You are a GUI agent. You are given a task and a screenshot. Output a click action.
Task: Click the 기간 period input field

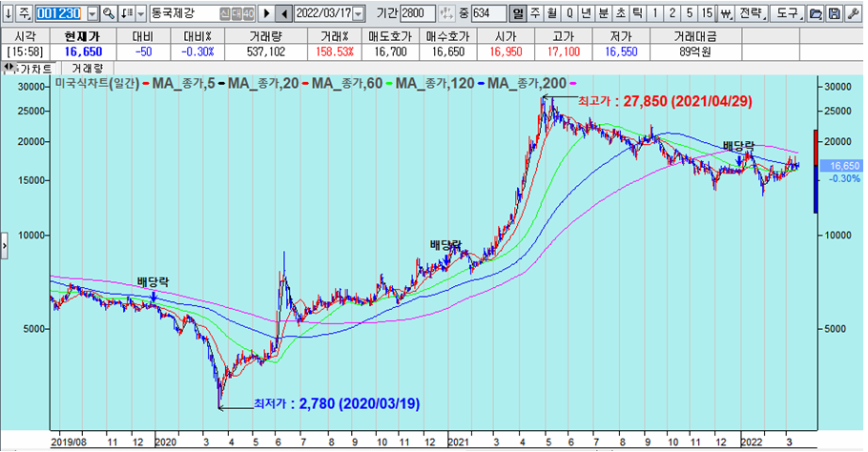[x=419, y=14]
